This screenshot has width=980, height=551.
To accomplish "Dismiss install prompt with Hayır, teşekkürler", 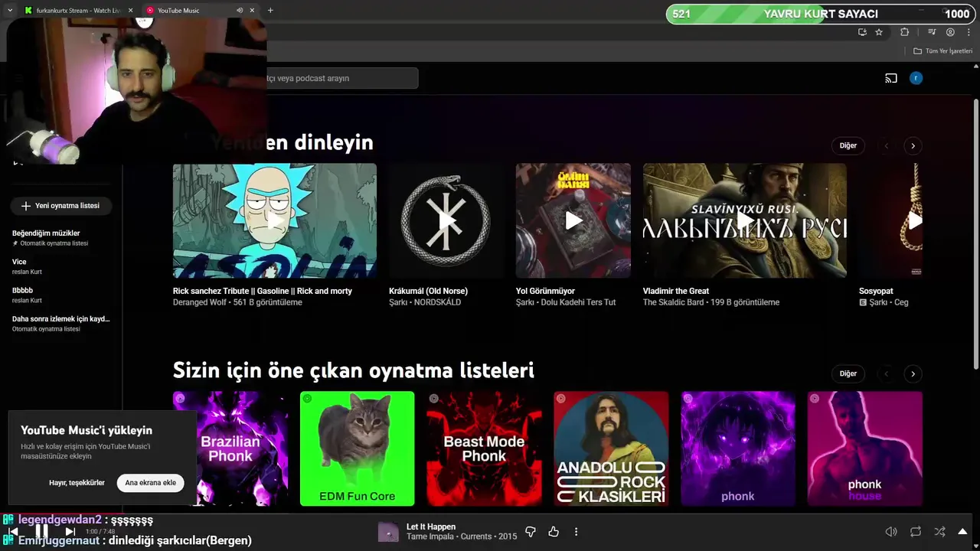I will point(77,483).
